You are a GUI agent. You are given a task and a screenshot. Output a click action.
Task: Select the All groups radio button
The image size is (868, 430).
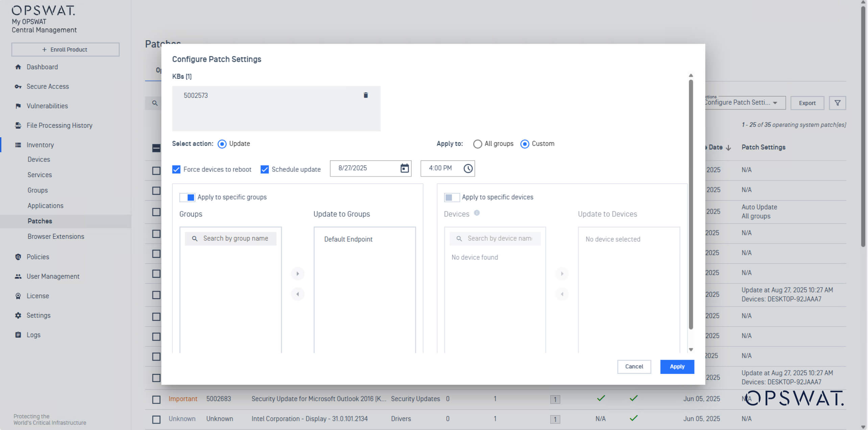[x=478, y=144]
